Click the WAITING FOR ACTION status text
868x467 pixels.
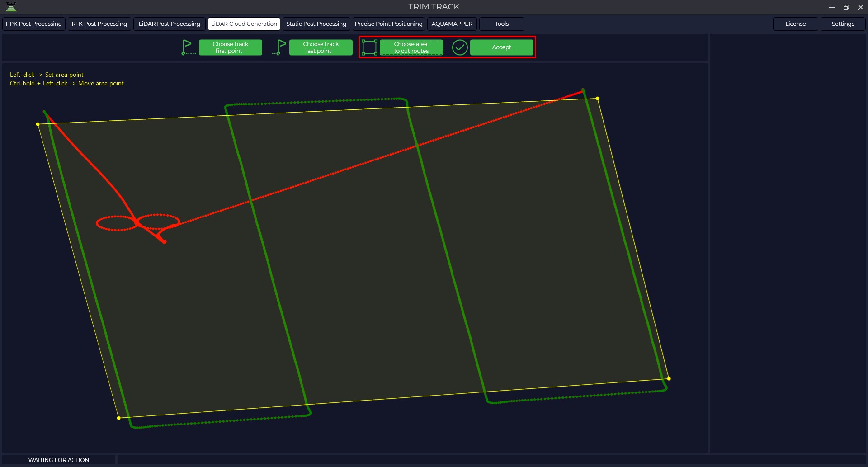59,460
